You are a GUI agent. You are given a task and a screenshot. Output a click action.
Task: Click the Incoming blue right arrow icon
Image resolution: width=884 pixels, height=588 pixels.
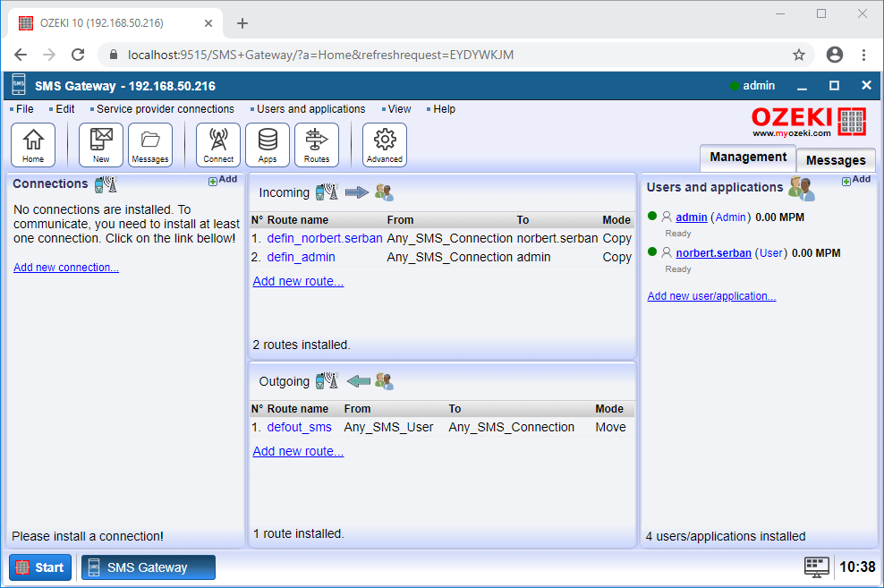click(x=356, y=192)
